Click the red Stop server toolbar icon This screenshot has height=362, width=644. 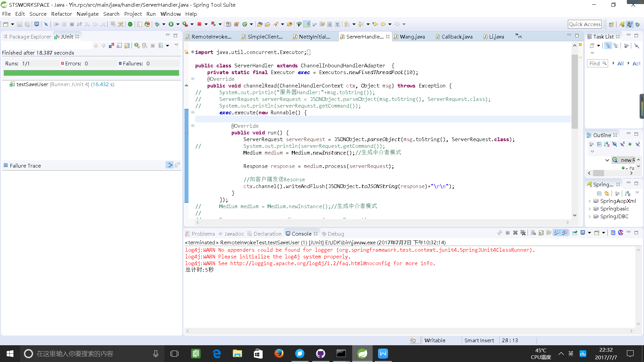click(x=199, y=24)
